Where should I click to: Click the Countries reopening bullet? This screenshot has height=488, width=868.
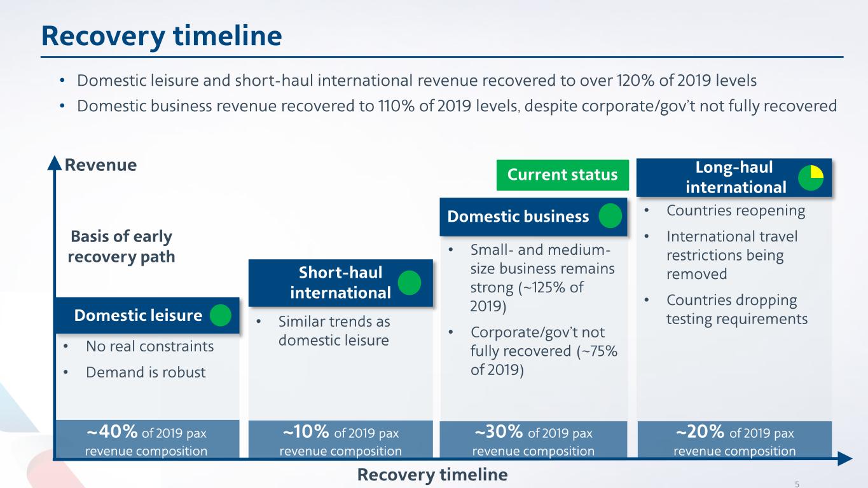pos(735,211)
